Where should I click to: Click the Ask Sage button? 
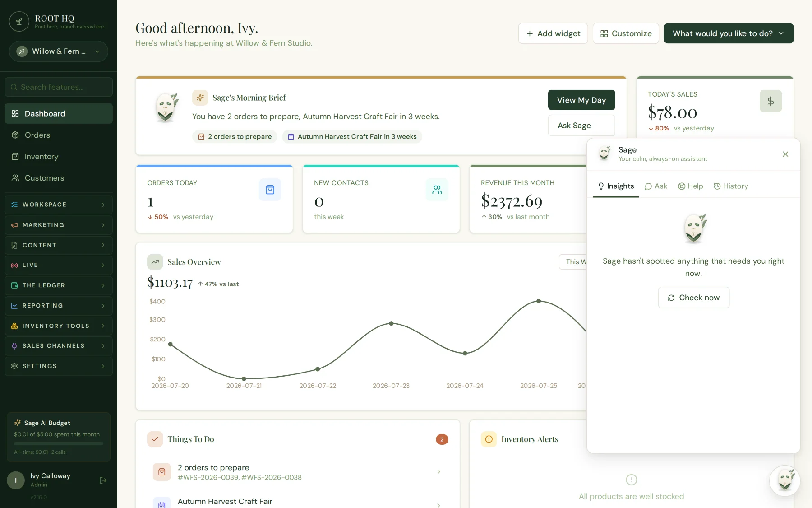[581, 126]
